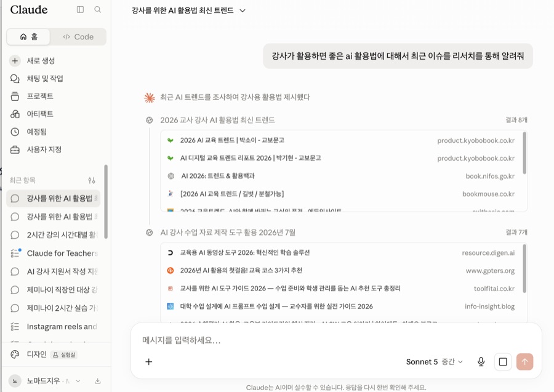Click the first search results list scrollbar
The height and width of the screenshot is (392, 554).
point(524,153)
